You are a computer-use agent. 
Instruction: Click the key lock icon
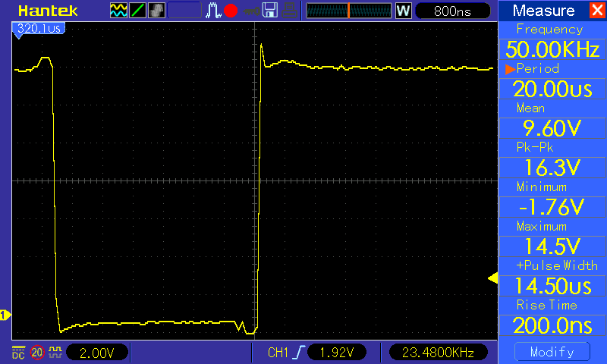coord(252,11)
